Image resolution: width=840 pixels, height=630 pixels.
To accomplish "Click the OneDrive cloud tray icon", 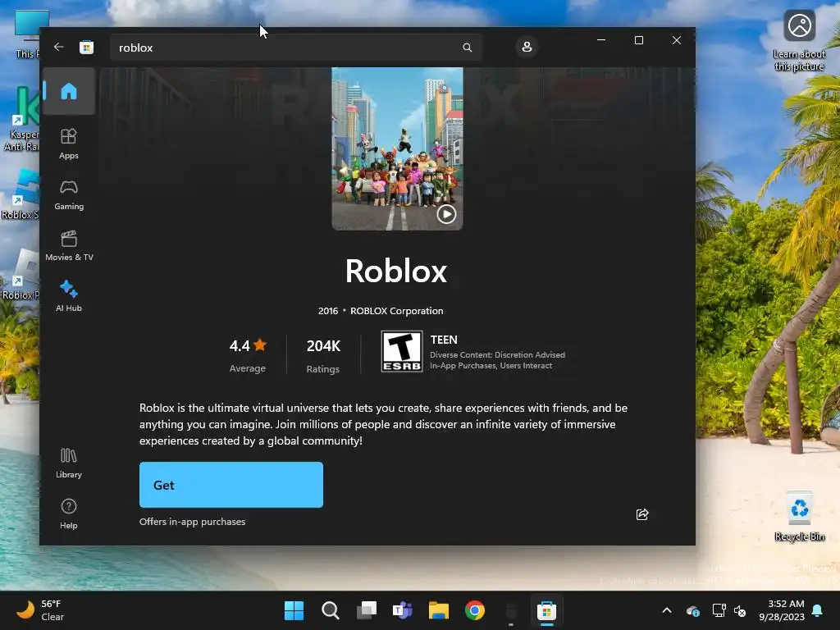I will tap(692, 610).
